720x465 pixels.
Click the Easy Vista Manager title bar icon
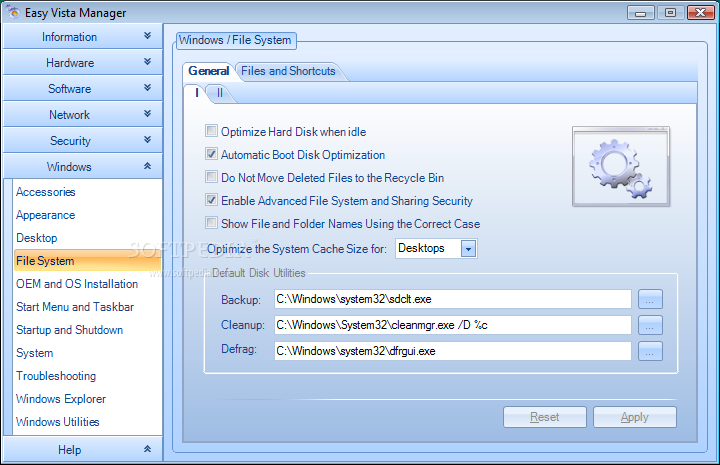tap(13, 12)
